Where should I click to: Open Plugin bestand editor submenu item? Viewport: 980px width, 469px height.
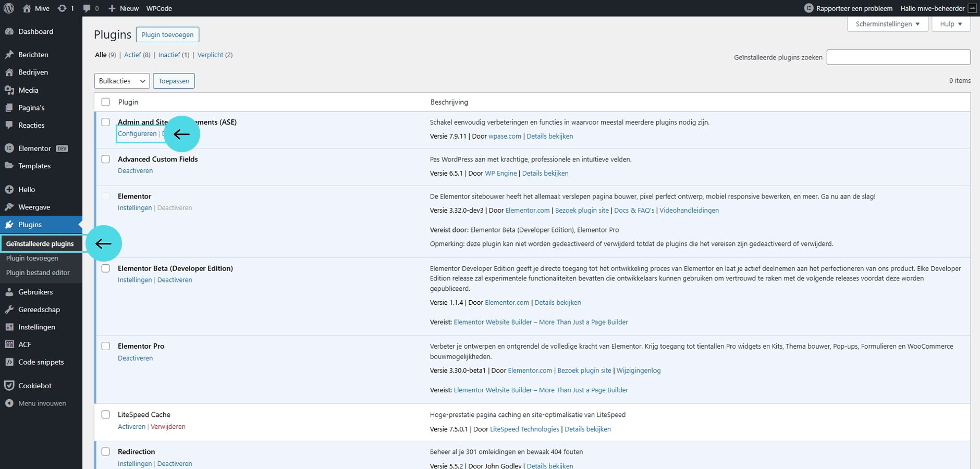pos(38,273)
